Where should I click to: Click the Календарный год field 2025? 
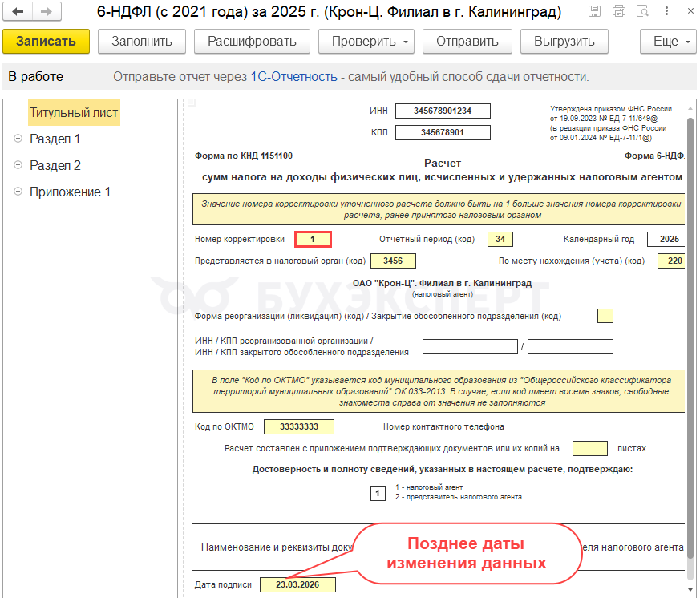coord(666,239)
